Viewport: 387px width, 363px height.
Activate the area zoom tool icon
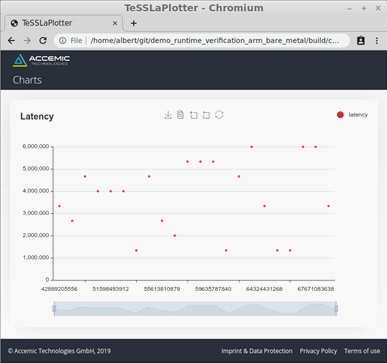[193, 115]
